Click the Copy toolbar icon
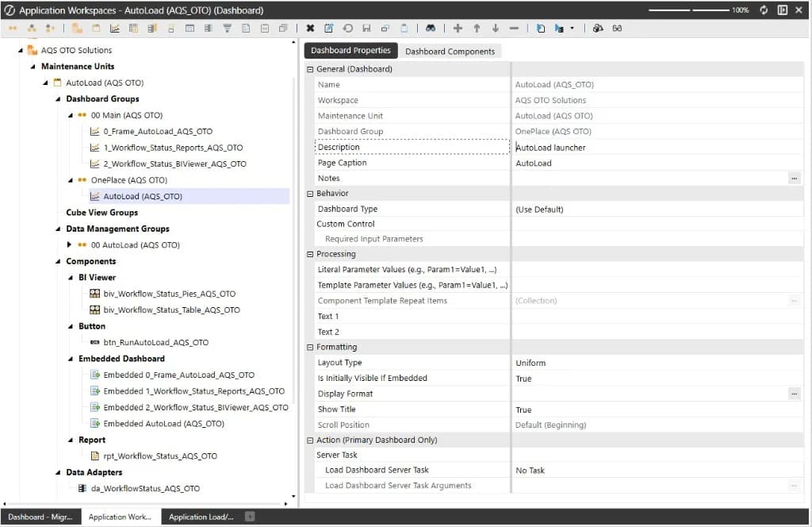812x527 pixels. (x=385, y=29)
